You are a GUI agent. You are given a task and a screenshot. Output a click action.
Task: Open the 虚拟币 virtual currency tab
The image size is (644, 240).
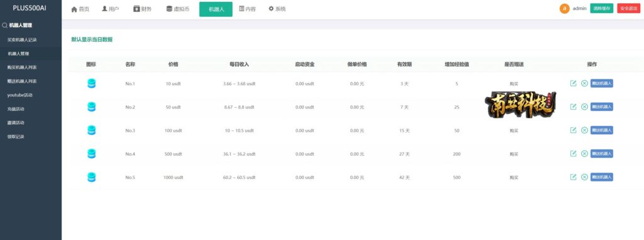[x=178, y=9]
